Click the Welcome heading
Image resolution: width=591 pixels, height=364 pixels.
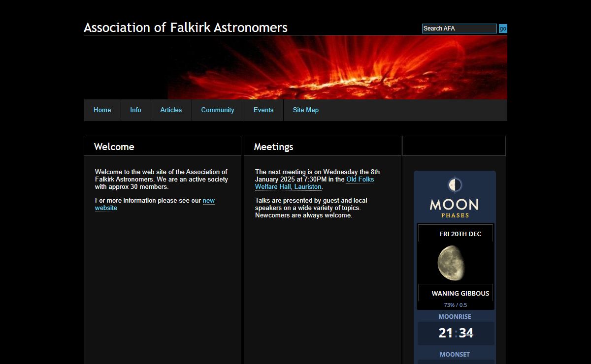[x=114, y=147]
